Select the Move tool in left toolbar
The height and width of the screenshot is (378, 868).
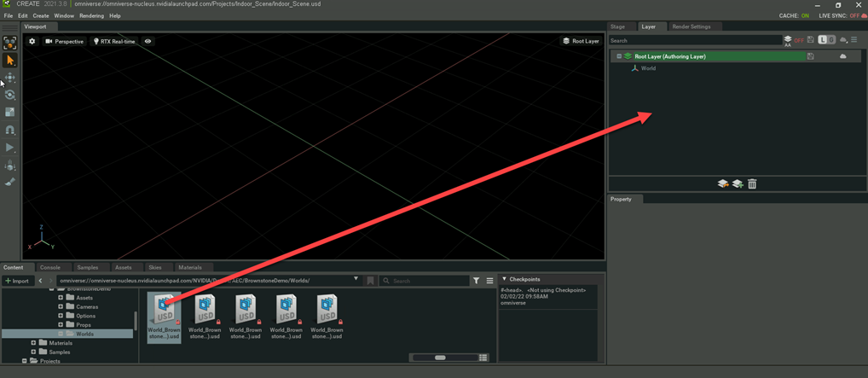pos(10,78)
